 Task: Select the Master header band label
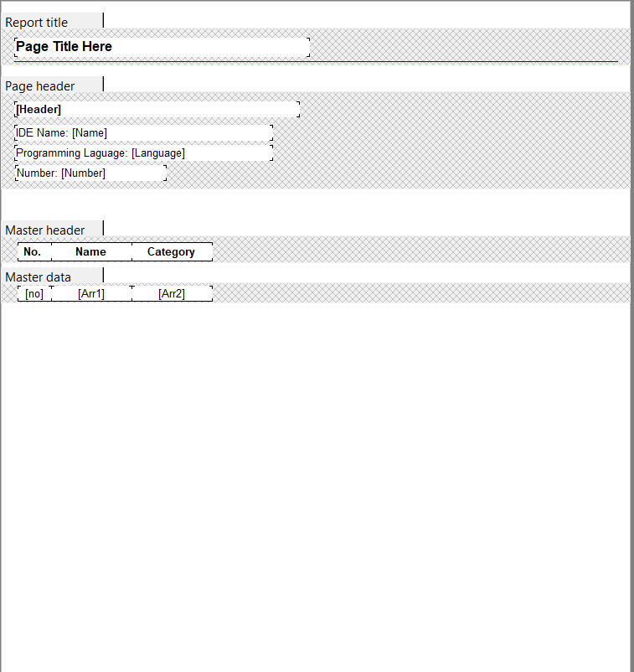pyautogui.click(x=45, y=230)
